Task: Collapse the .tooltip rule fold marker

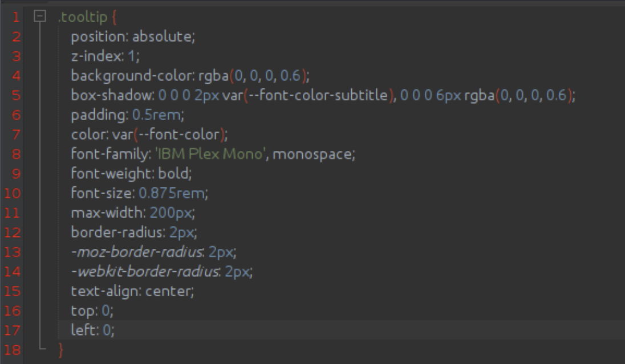Action: 39,17
